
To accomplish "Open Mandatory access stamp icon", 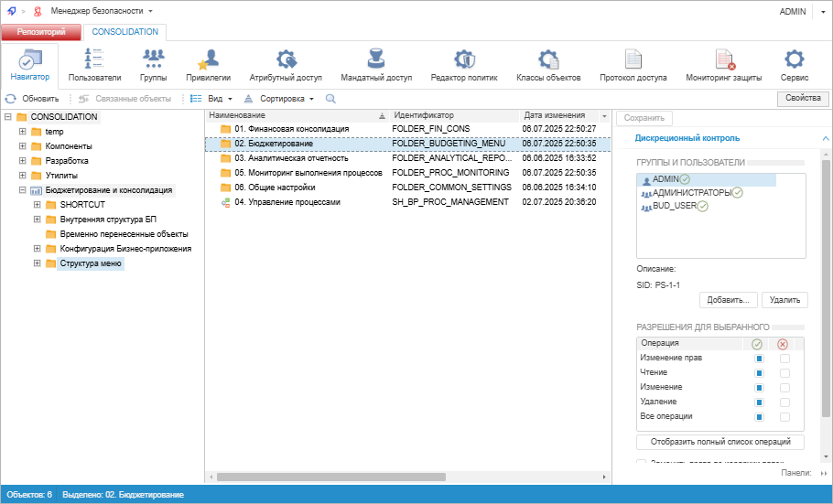I will [x=376, y=59].
